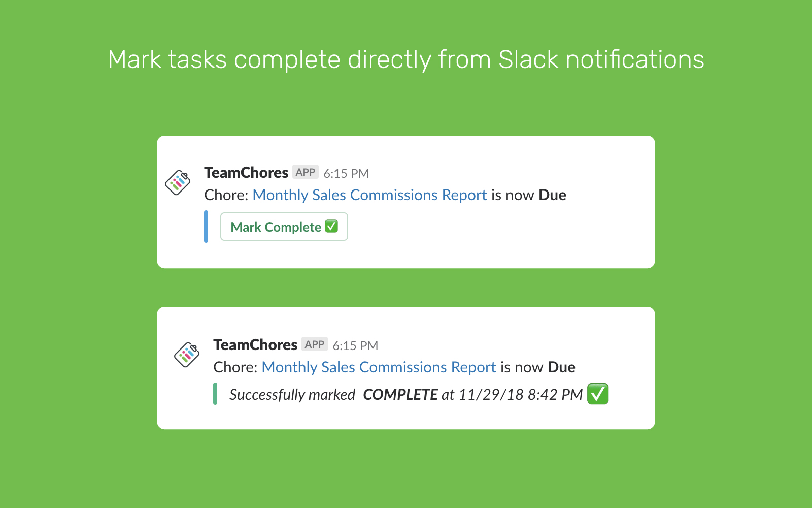Click the green checkmark emoji after 8:42 PM
812x508 pixels.
598,394
